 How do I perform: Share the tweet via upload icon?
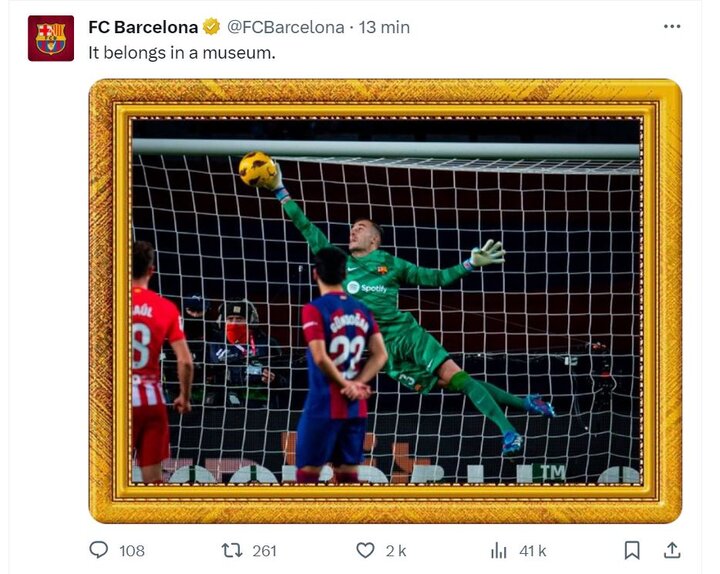click(x=672, y=550)
